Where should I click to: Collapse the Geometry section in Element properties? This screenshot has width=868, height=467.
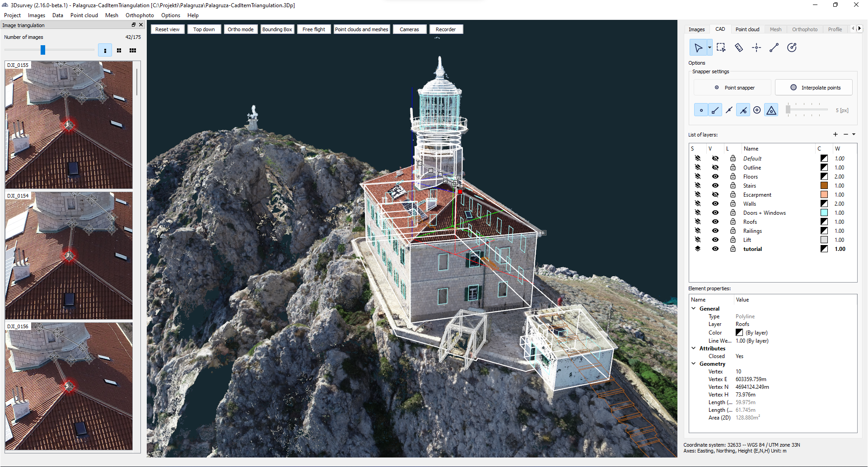coord(694,363)
